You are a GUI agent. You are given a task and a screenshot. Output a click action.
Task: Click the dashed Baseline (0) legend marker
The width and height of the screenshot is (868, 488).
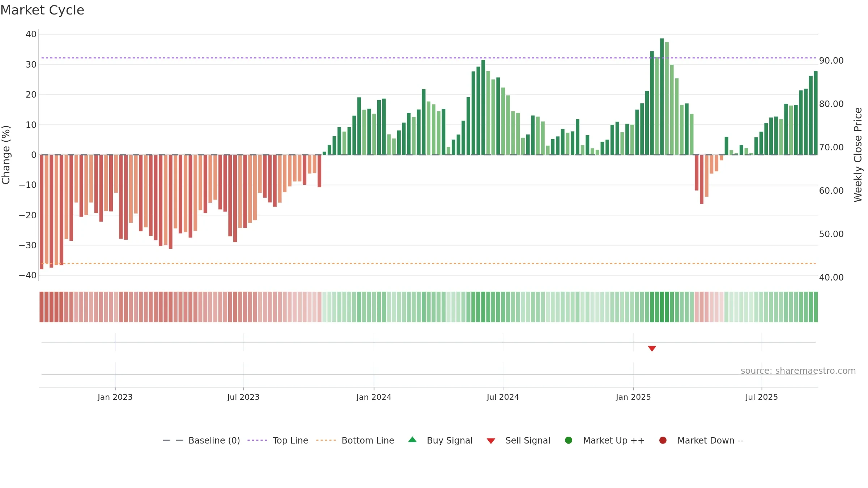[173, 440]
